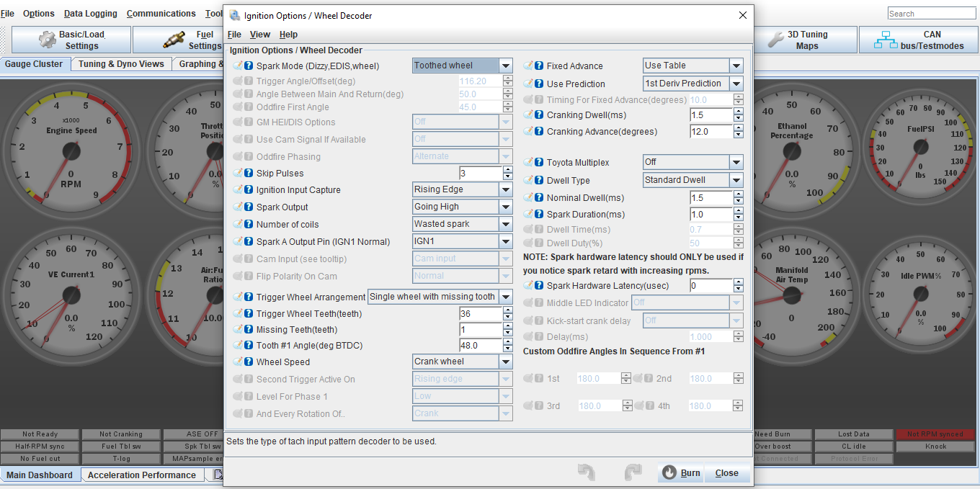
Task: Click the Search box in main window
Action: [x=932, y=14]
